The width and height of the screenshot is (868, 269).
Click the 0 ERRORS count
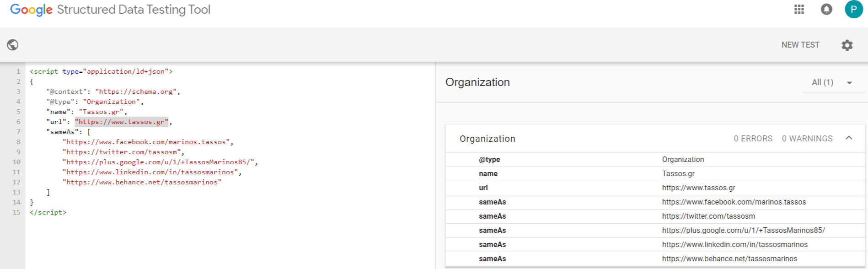pyautogui.click(x=753, y=139)
